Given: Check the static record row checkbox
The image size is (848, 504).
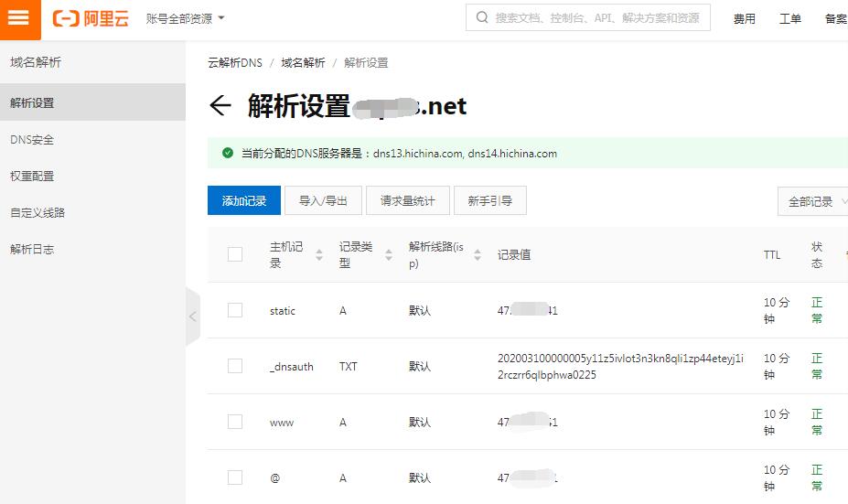Looking at the screenshot, I should tap(235, 310).
